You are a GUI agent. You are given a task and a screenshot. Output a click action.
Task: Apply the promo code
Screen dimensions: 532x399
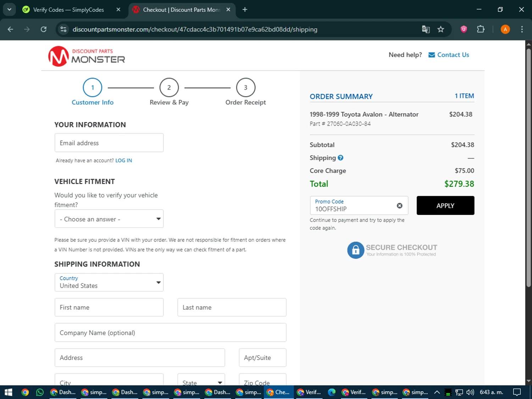pos(445,206)
